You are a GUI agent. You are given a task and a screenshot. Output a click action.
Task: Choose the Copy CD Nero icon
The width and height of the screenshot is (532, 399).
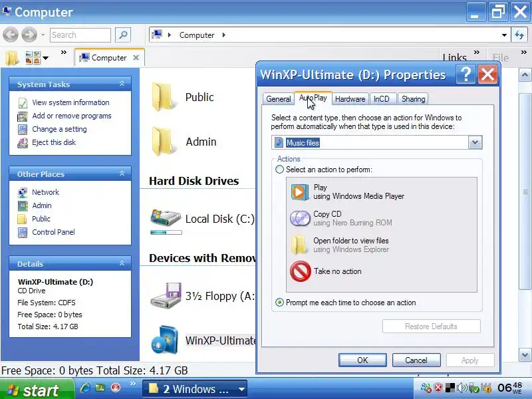coord(300,219)
